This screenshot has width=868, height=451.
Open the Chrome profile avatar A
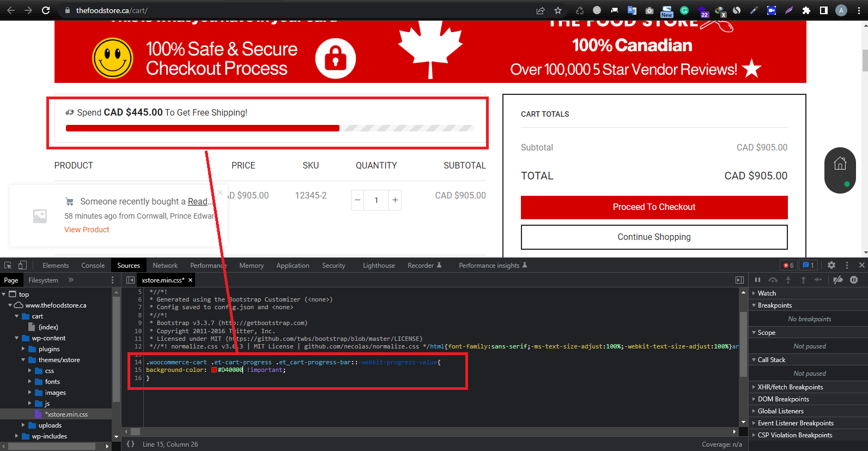coord(841,10)
